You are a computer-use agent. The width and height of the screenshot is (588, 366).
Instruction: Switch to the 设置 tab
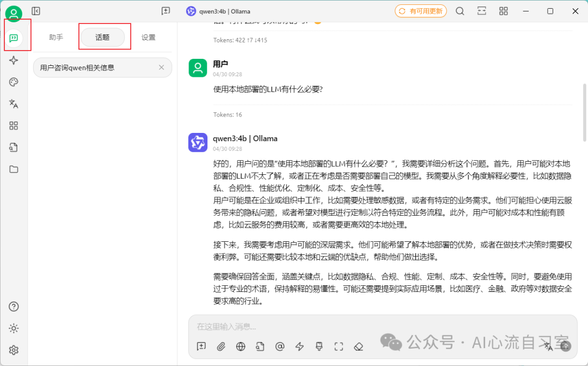coord(149,37)
